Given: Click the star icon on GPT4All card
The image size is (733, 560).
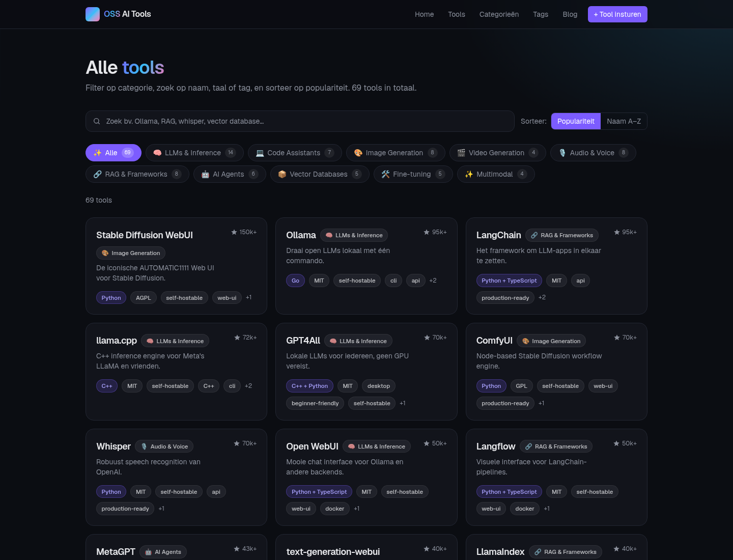Looking at the screenshot, I should [427, 338].
